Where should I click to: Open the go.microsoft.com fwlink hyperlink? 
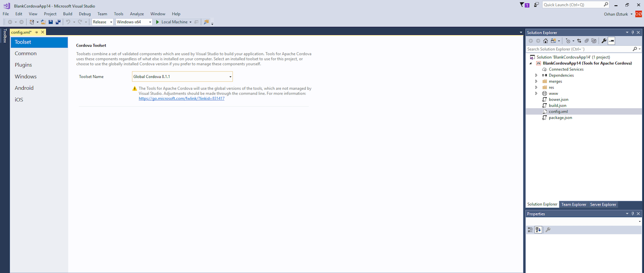click(x=182, y=99)
